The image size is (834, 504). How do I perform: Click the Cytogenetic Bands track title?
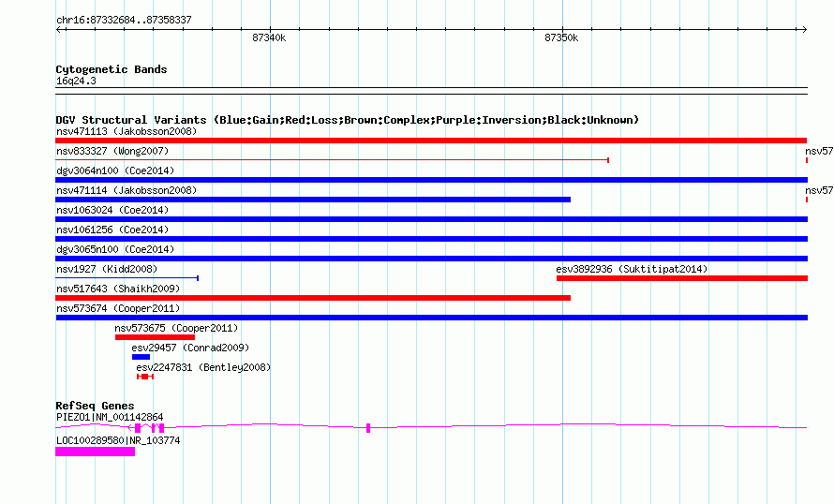112,69
